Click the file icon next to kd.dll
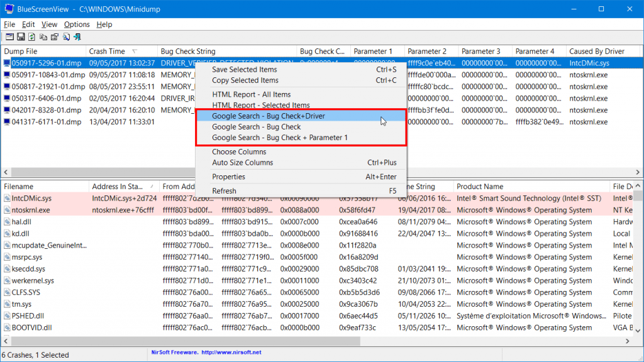The width and height of the screenshot is (644, 362). point(7,234)
